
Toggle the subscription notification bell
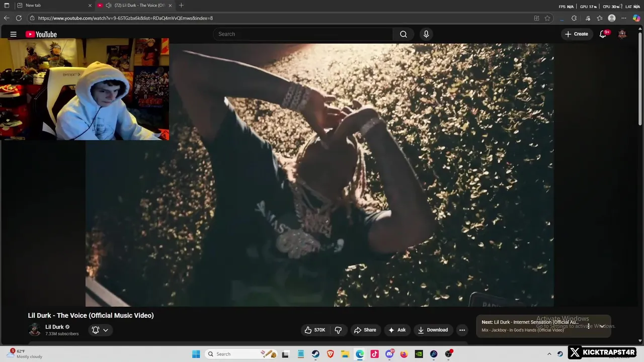click(x=96, y=330)
